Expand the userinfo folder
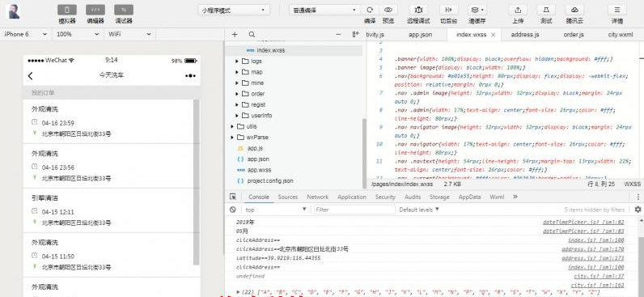Screen dimensions: 644x297 coord(237,116)
